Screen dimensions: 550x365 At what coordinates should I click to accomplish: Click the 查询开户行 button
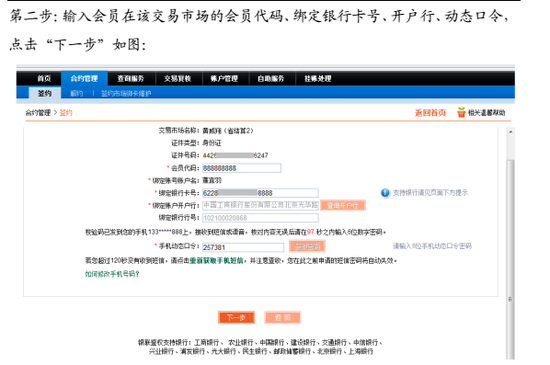point(343,205)
